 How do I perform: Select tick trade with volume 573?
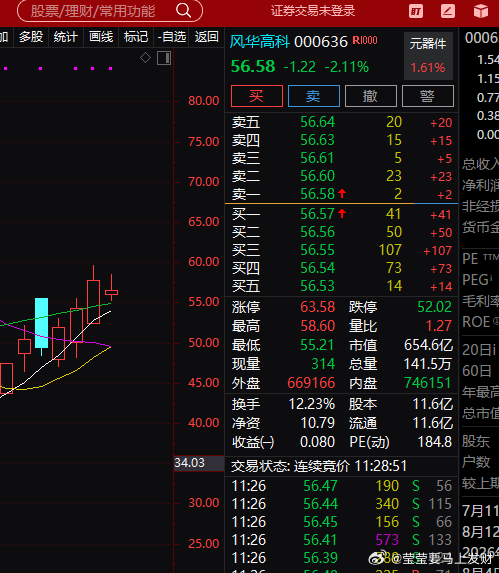(x=387, y=540)
